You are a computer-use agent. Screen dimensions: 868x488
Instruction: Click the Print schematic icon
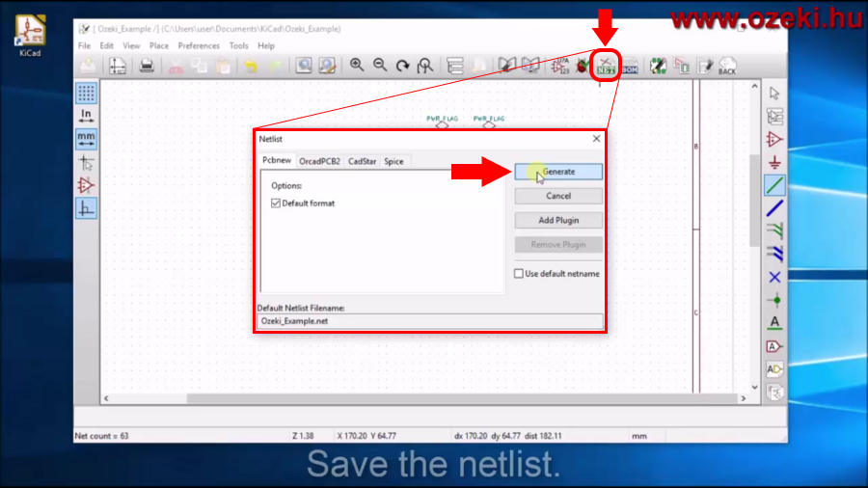coord(147,66)
